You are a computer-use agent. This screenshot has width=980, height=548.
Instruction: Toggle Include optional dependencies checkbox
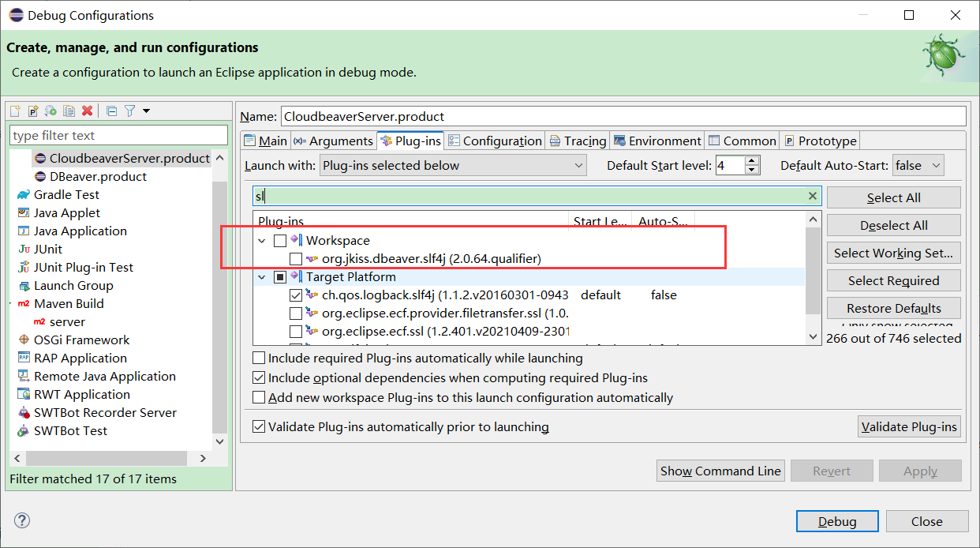point(259,377)
